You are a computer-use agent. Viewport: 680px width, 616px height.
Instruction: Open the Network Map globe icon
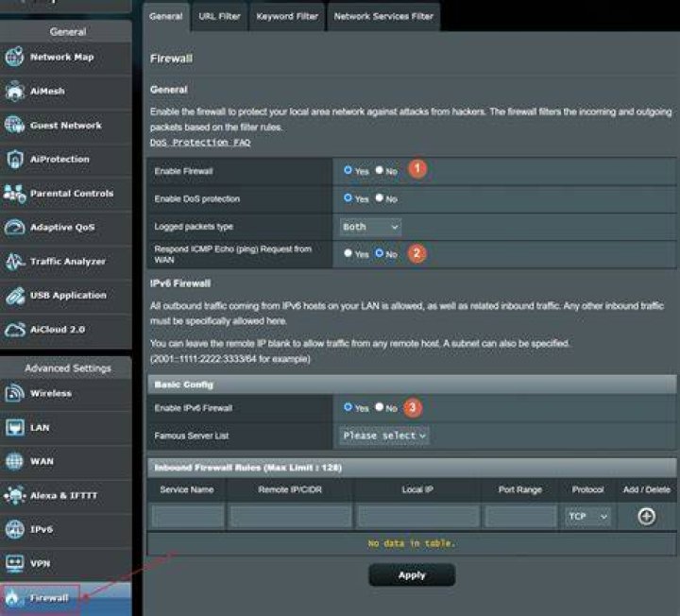pyautogui.click(x=14, y=57)
